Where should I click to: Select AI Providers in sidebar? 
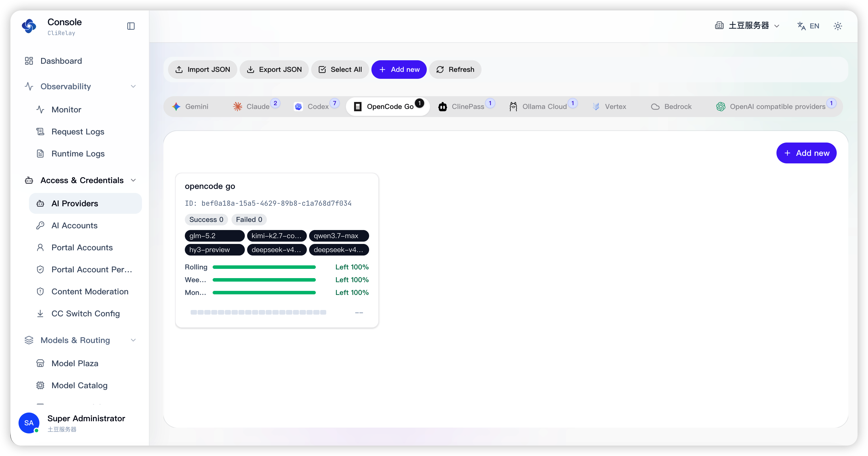tap(85, 204)
